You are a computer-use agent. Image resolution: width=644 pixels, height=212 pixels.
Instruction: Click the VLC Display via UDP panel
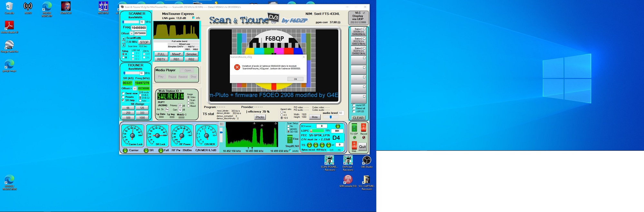358,18
